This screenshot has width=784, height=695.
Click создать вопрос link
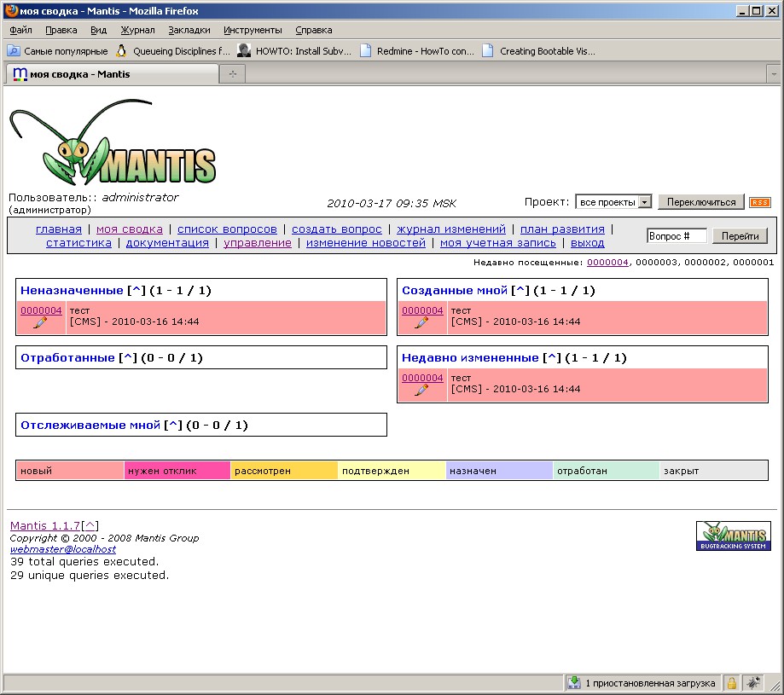point(336,229)
